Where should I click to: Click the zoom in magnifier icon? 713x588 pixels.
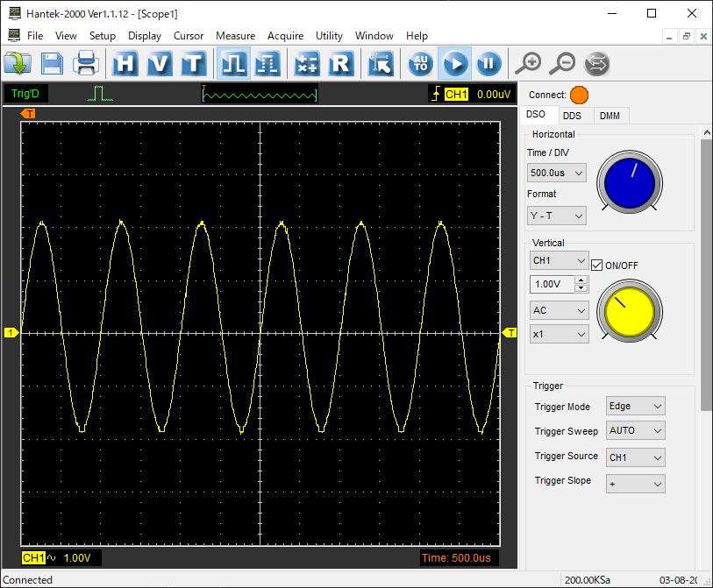(528, 63)
